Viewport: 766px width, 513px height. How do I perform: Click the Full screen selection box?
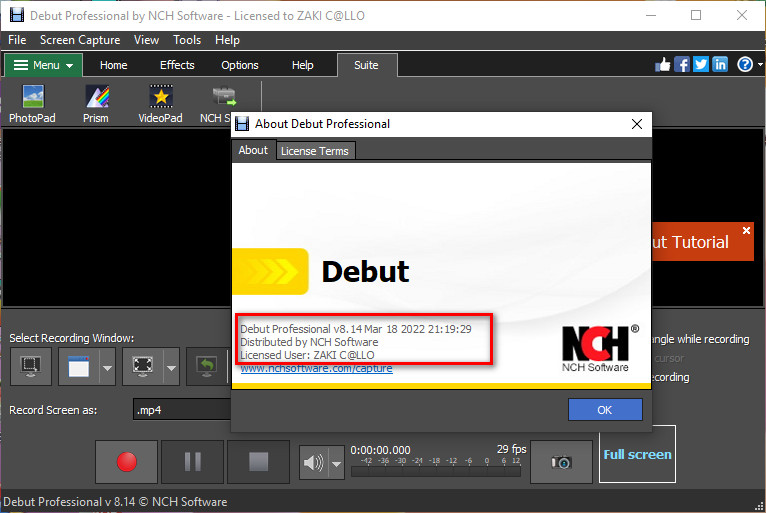tap(637, 454)
